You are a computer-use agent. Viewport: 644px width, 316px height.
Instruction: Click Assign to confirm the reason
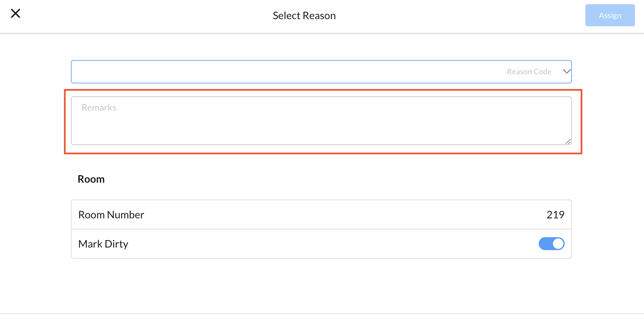tap(610, 15)
